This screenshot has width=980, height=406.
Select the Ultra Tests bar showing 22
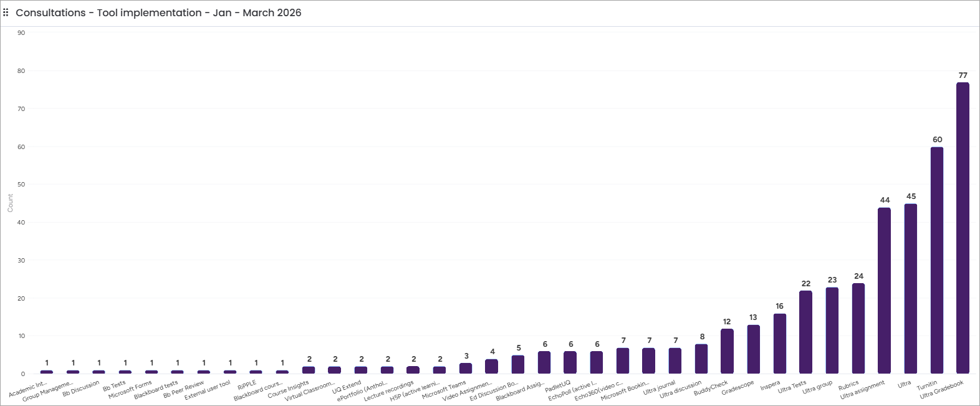point(805,332)
